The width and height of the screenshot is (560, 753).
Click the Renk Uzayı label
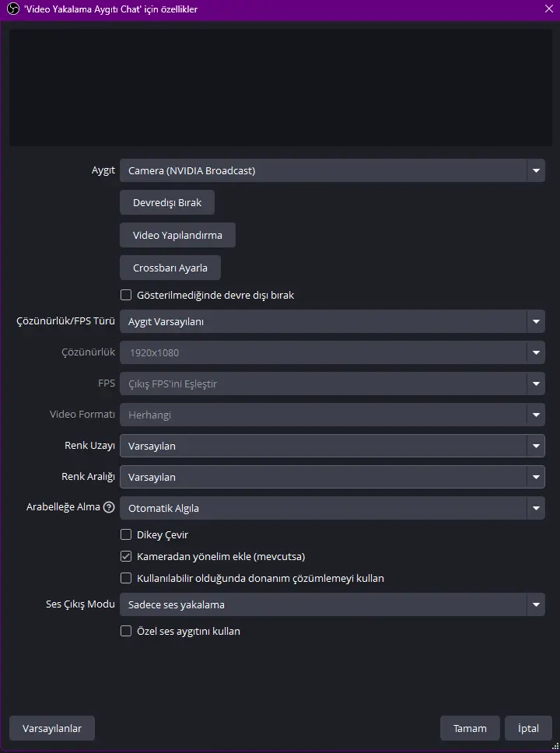point(89,445)
